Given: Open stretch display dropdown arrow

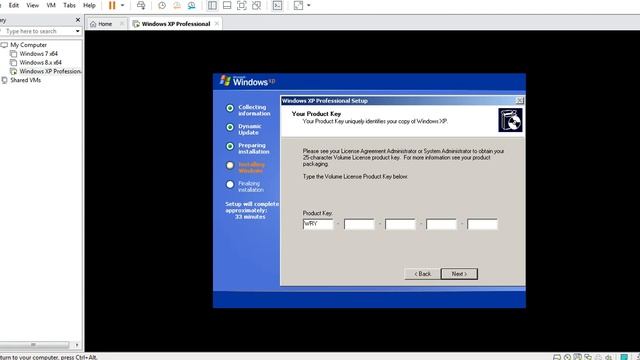Looking at the screenshot, I should (x=309, y=5).
